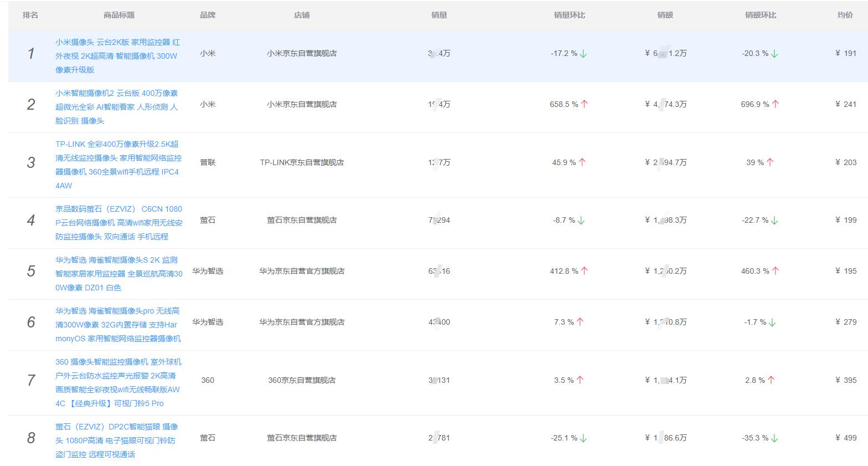Viewport: 868px width, 466px height.
Task: Click the red up arrow next to 45.9 %
Action: (x=582, y=162)
